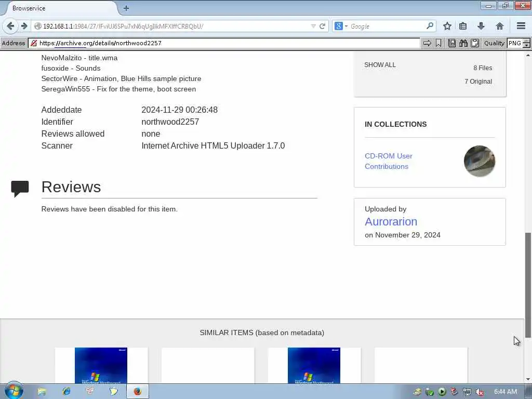Click 'on November 29, 2024' upload date
Image resolution: width=532 pixels, height=399 pixels.
pos(403,235)
